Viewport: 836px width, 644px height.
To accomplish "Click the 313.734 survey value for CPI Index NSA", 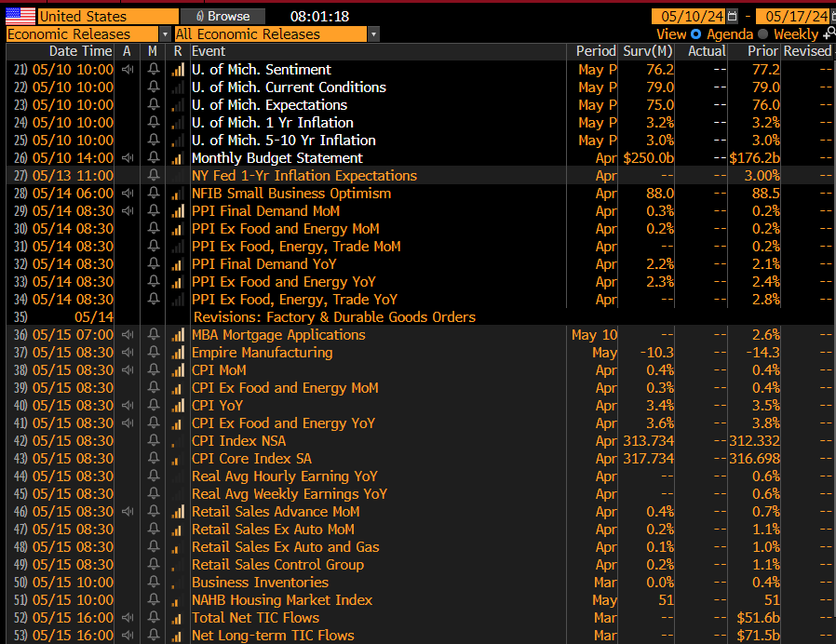I will pos(648,441).
